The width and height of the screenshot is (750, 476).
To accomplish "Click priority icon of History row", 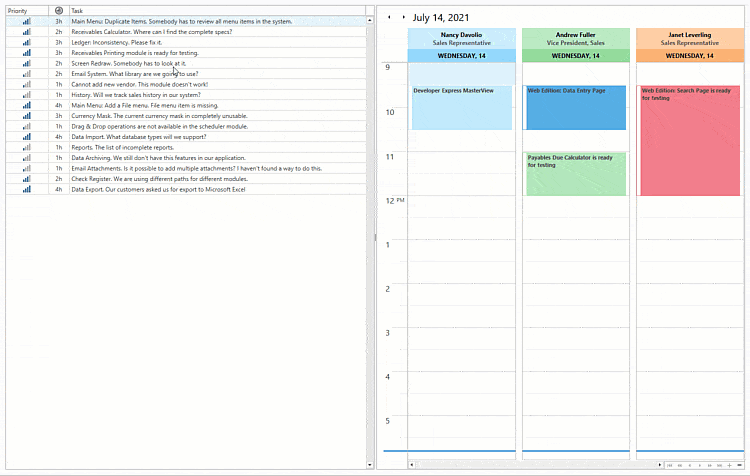I will tap(27, 95).
